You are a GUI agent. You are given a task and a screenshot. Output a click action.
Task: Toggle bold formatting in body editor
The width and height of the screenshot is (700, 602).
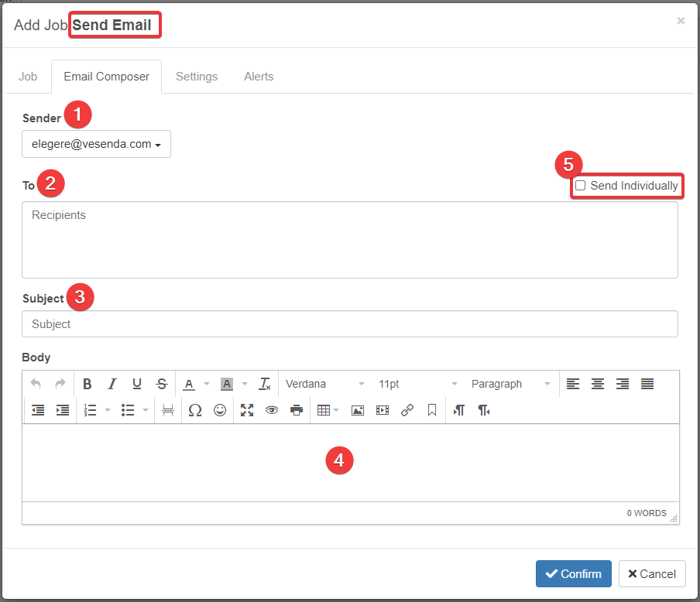[87, 384]
